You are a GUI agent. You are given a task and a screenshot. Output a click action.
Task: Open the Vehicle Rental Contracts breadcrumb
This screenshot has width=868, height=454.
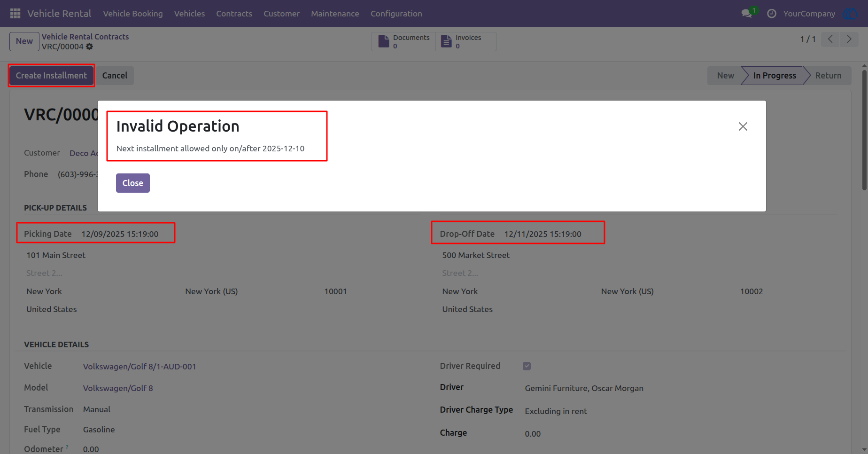pyautogui.click(x=85, y=37)
